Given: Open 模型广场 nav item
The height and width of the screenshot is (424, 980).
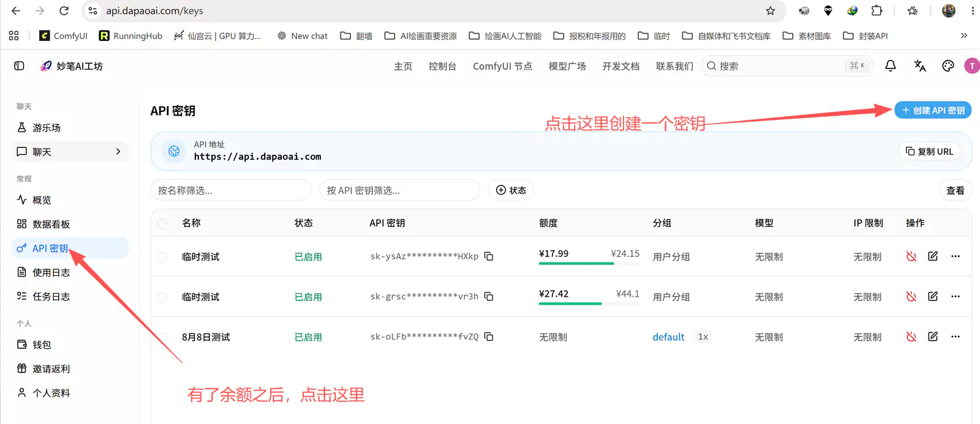Looking at the screenshot, I should (x=567, y=66).
